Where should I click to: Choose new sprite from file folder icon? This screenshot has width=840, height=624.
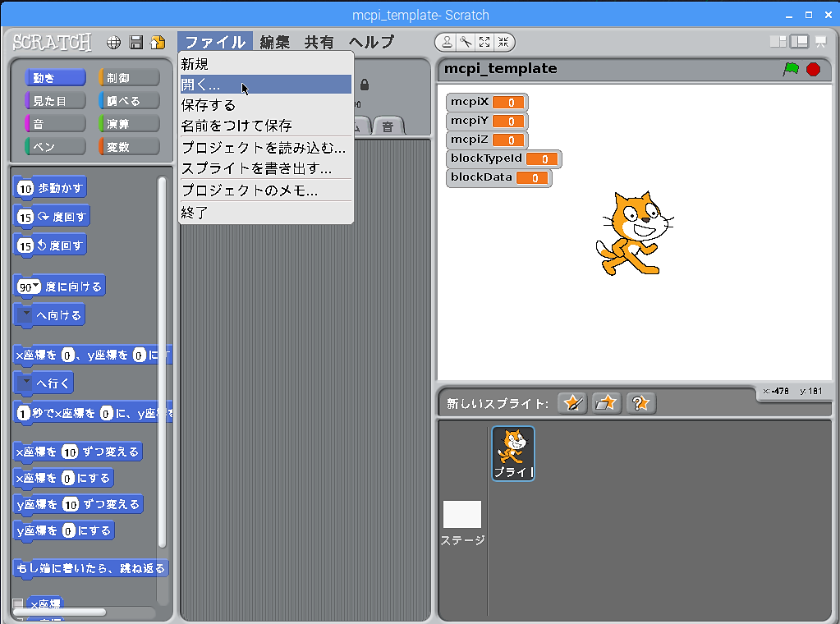[x=607, y=403]
